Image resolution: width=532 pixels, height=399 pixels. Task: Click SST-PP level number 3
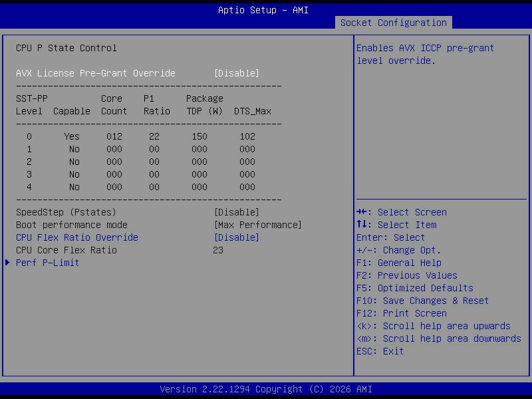(x=29, y=174)
